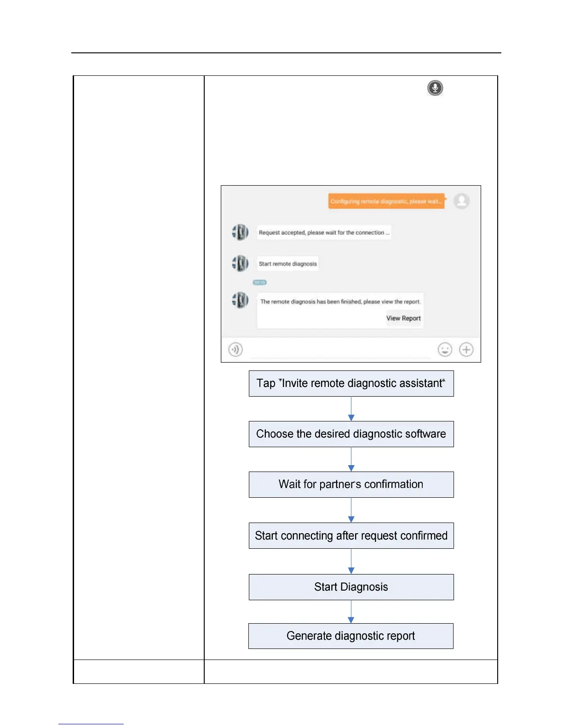Image resolution: width=563 pixels, height=728 pixels.
Task: Click the microphone icon in the table
Action: (x=435, y=88)
